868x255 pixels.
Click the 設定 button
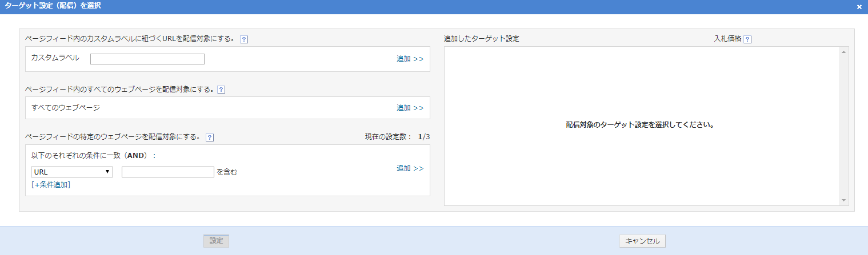click(x=216, y=241)
